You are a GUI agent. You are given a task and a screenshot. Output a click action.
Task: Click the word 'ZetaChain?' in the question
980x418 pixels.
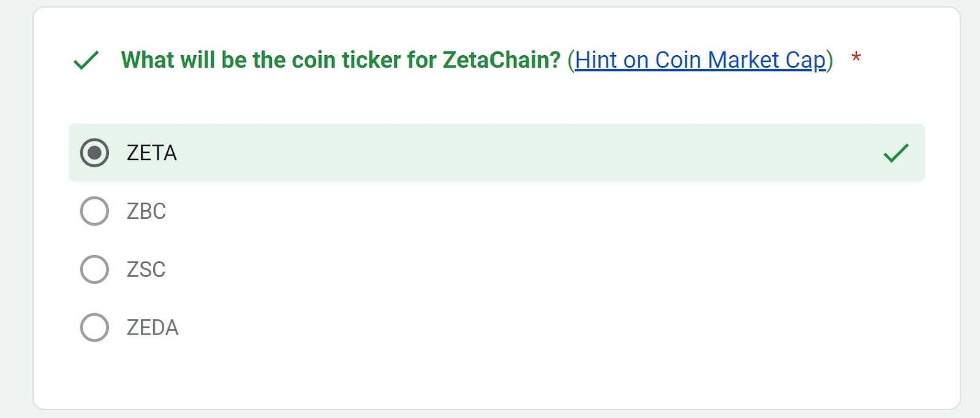[x=502, y=60]
